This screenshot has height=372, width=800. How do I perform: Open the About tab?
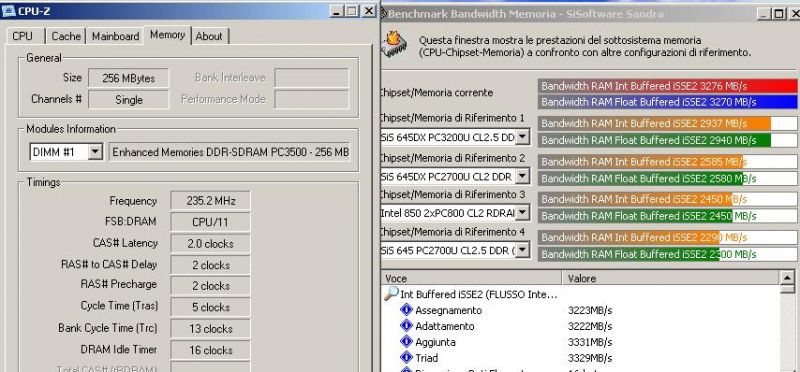tap(209, 36)
